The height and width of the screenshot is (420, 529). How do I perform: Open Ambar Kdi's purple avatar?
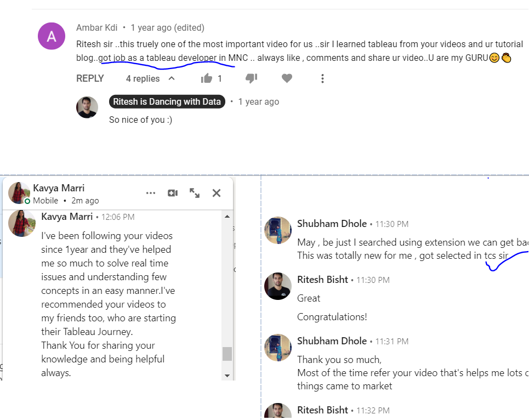coord(52,36)
